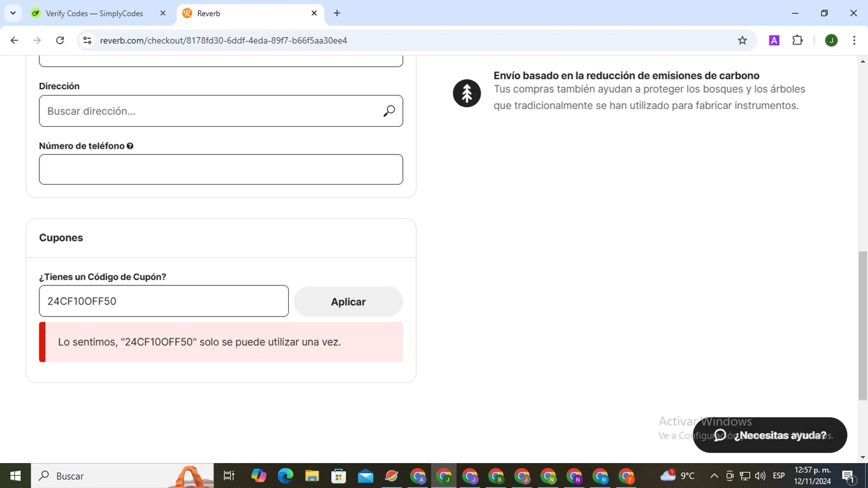Click the ¿Tienes un Código de Cupón? label
868x488 pixels.
(x=103, y=277)
